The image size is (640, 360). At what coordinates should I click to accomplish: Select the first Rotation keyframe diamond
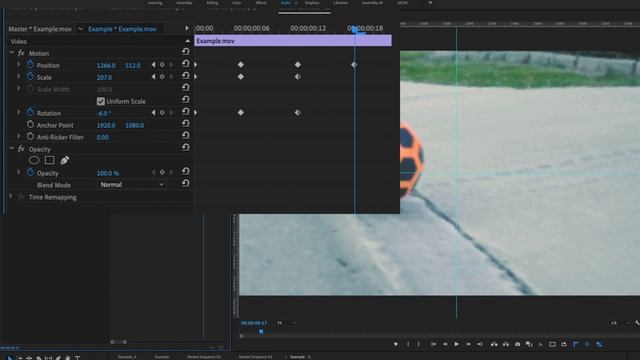(241, 112)
